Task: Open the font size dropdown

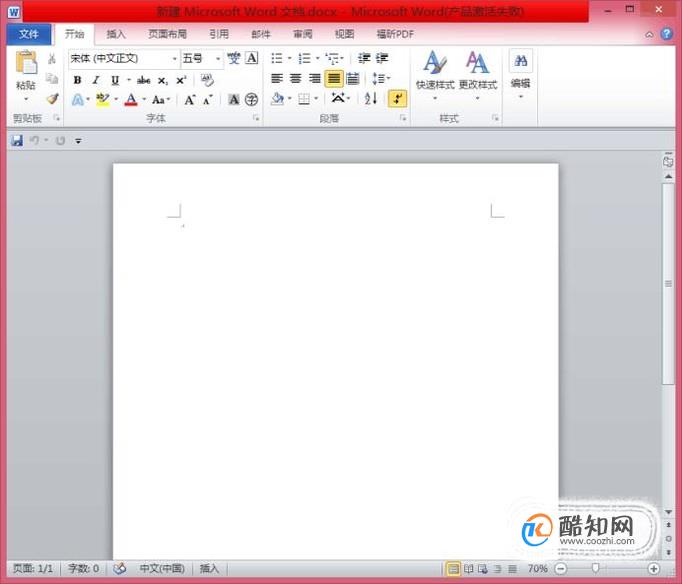Action: pos(218,59)
